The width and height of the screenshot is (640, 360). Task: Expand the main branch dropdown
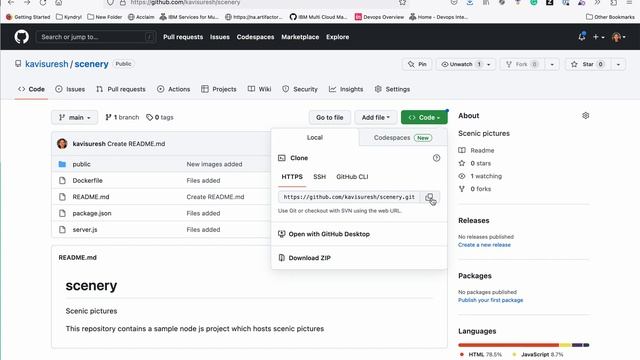[x=74, y=117]
